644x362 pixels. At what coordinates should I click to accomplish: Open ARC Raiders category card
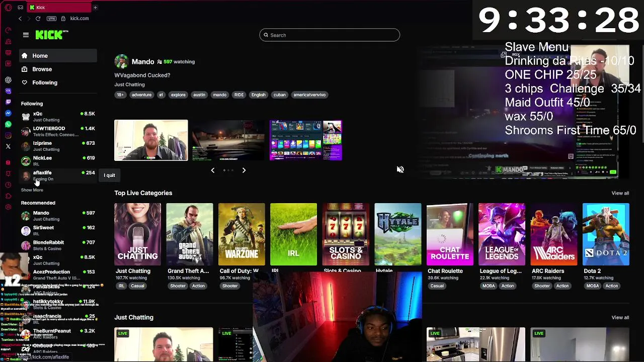(554, 234)
